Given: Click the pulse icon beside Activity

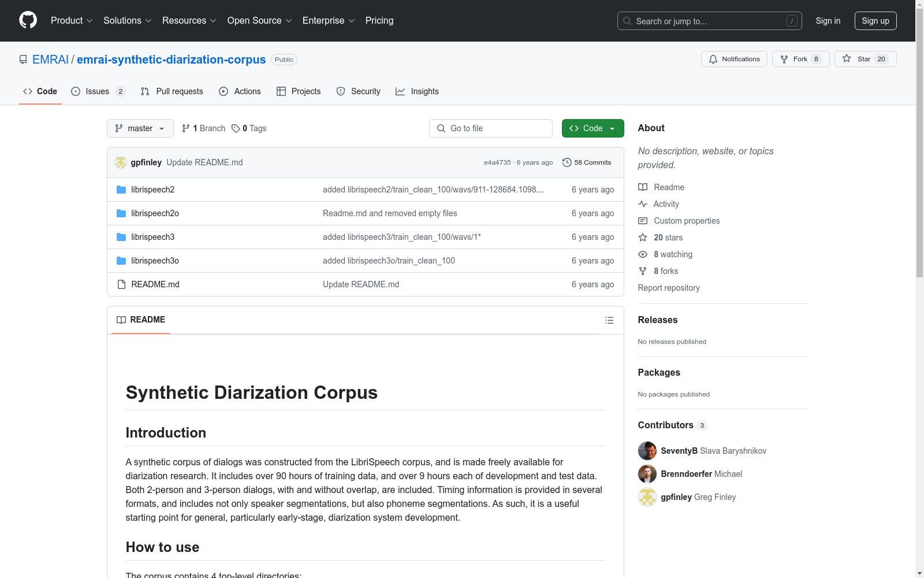Looking at the screenshot, I should pyautogui.click(x=643, y=204).
